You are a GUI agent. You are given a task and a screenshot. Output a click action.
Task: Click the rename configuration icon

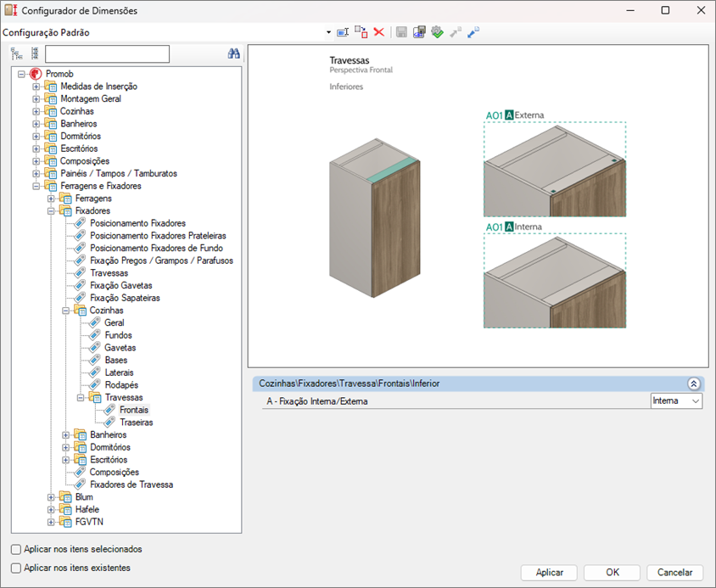pos(343,32)
